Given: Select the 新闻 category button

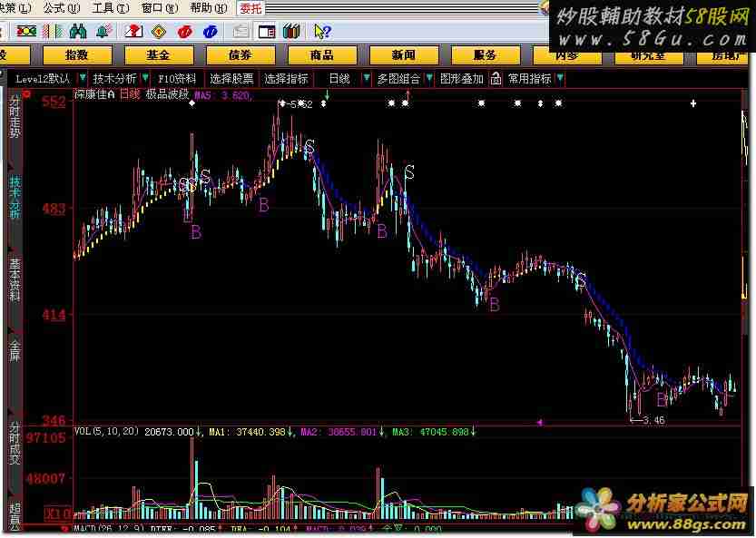Looking at the screenshot, I should coord(404,55).
